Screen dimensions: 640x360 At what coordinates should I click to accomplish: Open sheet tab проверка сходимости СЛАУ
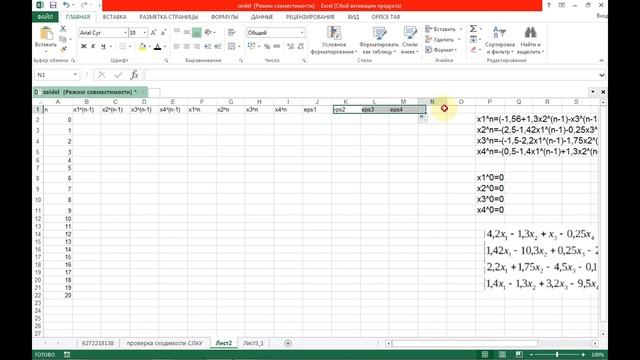[x=164, y=343]
